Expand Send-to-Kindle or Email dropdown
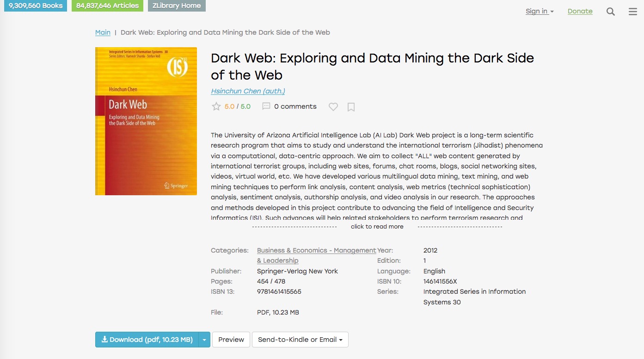The width and height of the screenshot is (644, 359). (x=300, y=340)
